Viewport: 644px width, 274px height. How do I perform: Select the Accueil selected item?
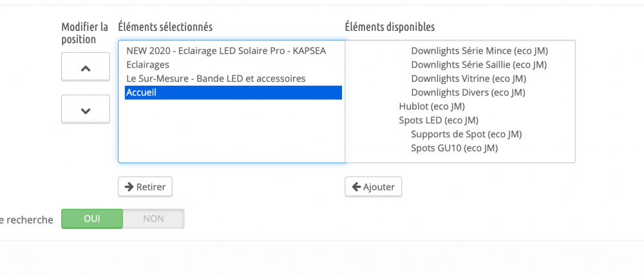tap(232, 93)
